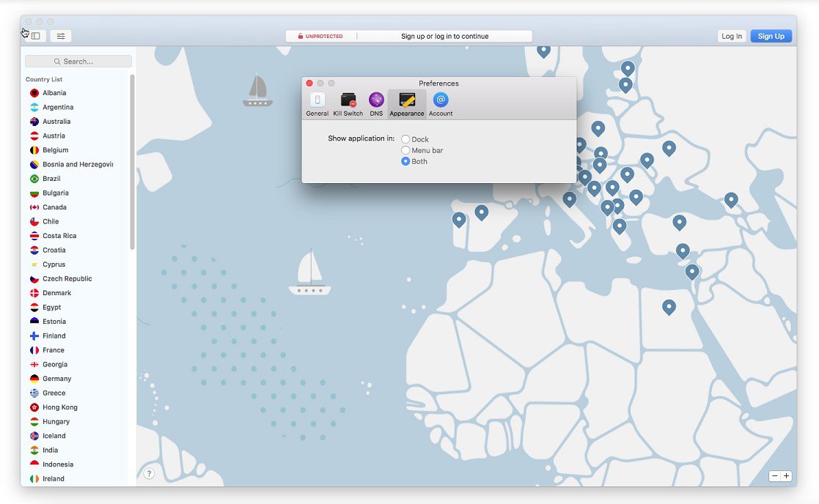Click the Log In button
Viewport: 819px width, 504px height.
[732, 36]
